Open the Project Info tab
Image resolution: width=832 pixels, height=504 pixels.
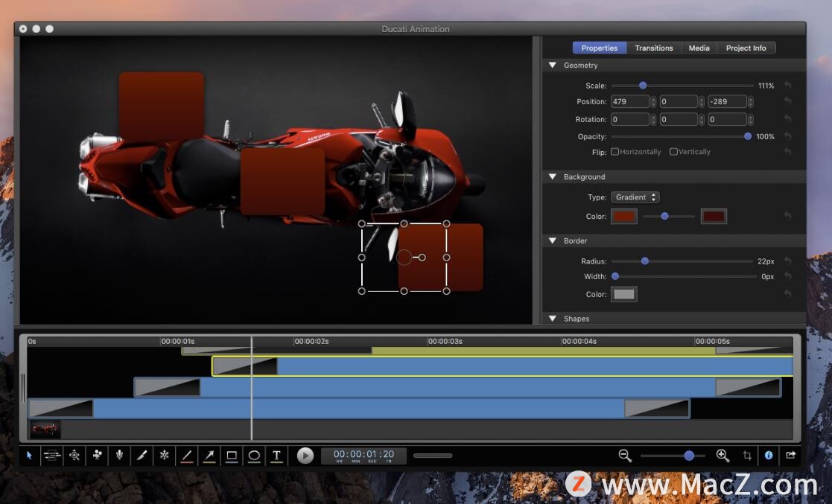point(746,48)
